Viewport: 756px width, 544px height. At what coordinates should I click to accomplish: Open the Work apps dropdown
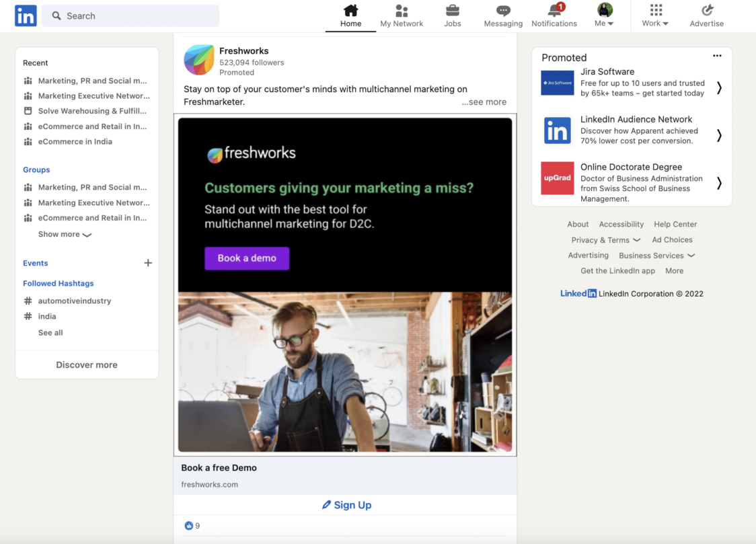[655, 15]
